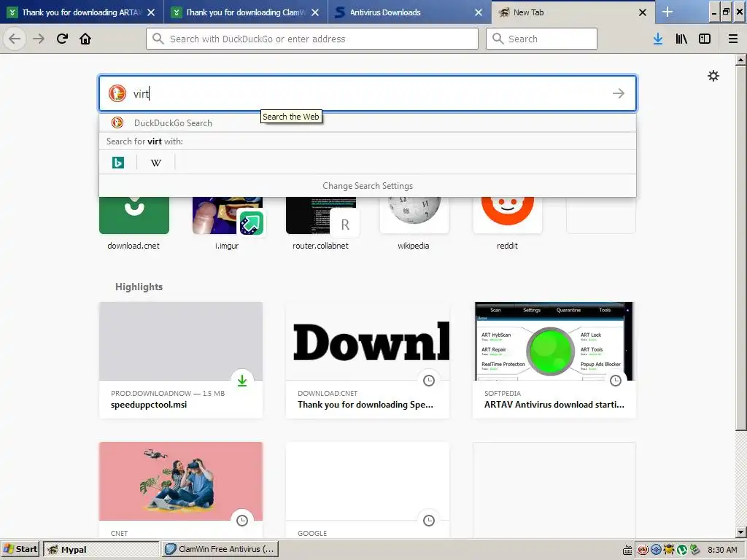Switch to Thank you for downloading ClamWin tab

[246, 12]
